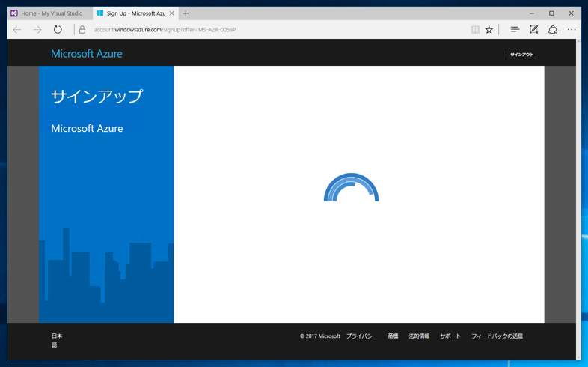Open reading view book icon

[x=475, y=30]
